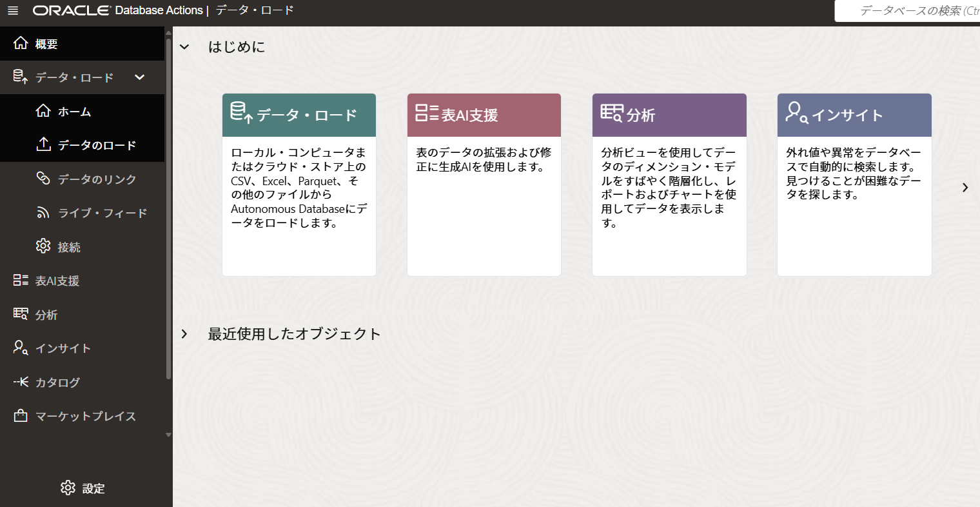This screenshot has width=980, height=507.
Task: Collapse the データ・ロード sidebar section chevron
Action: 139,77
